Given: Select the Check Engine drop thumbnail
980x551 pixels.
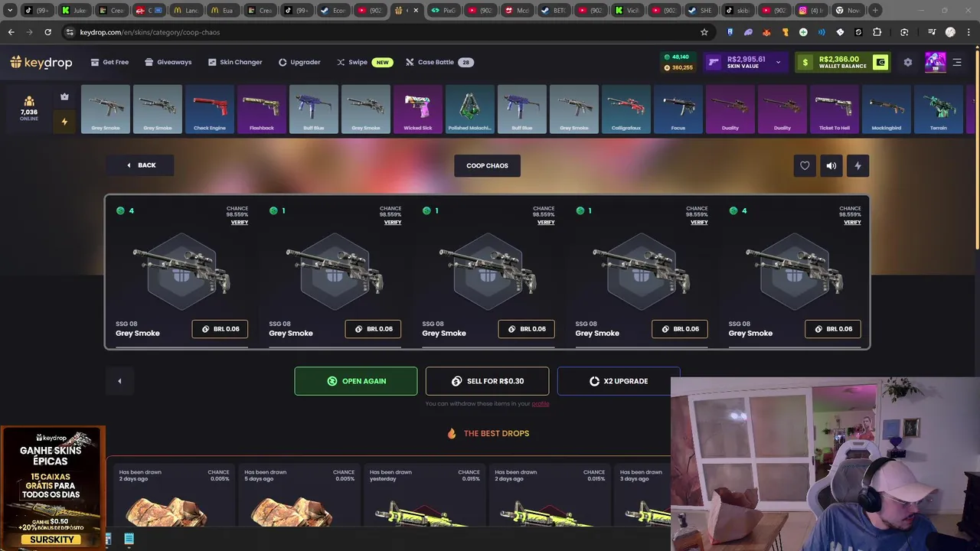Looking at the screenshot, I should (x=210, y=109).
